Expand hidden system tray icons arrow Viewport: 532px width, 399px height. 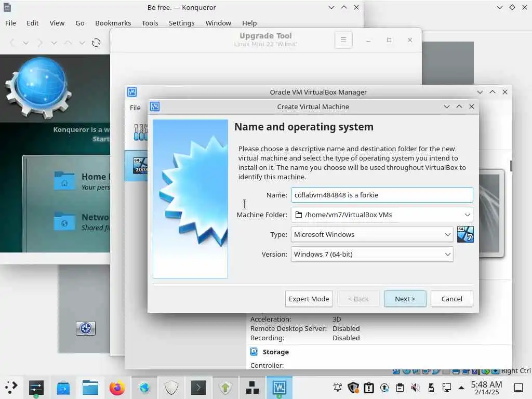461,388
